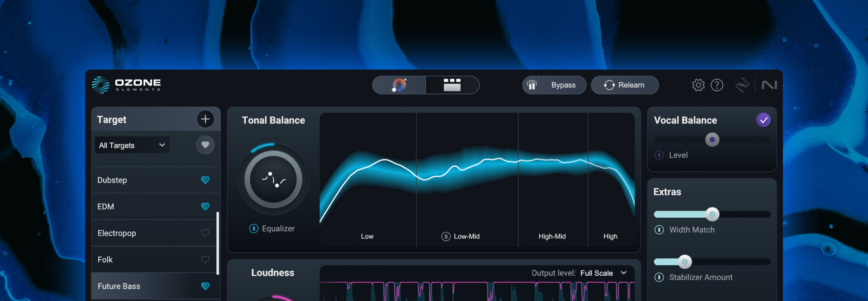Open the settings gear icon

tap(698, 85)
